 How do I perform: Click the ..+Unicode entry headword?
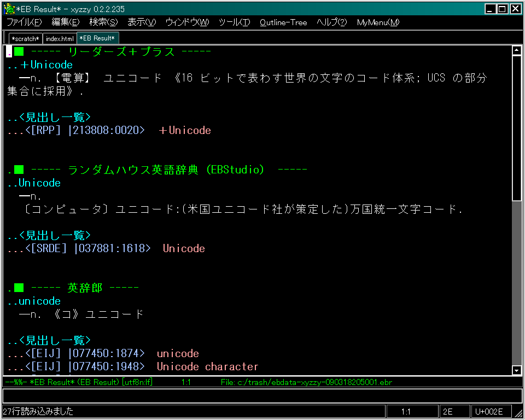[x=40, y=65]
